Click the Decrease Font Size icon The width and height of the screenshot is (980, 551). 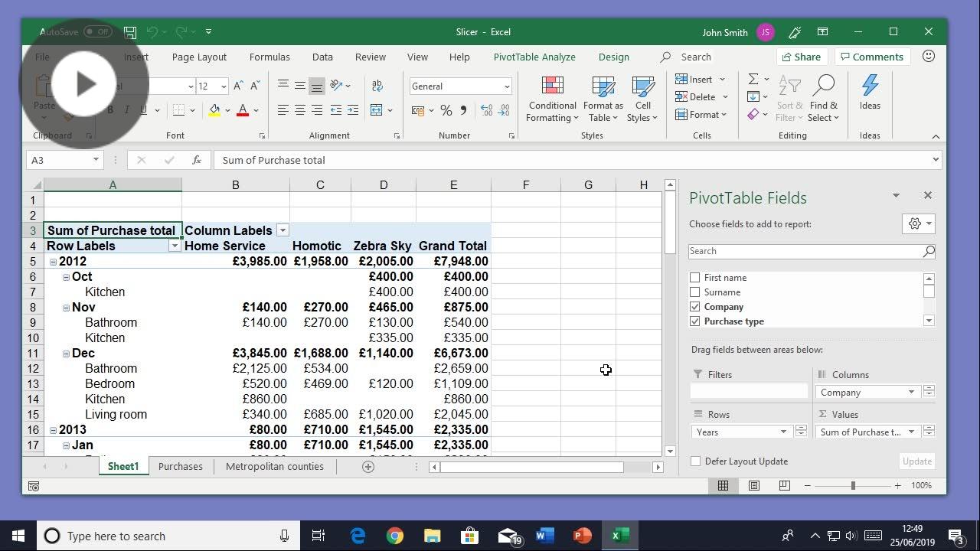click(x=256, y=86)
